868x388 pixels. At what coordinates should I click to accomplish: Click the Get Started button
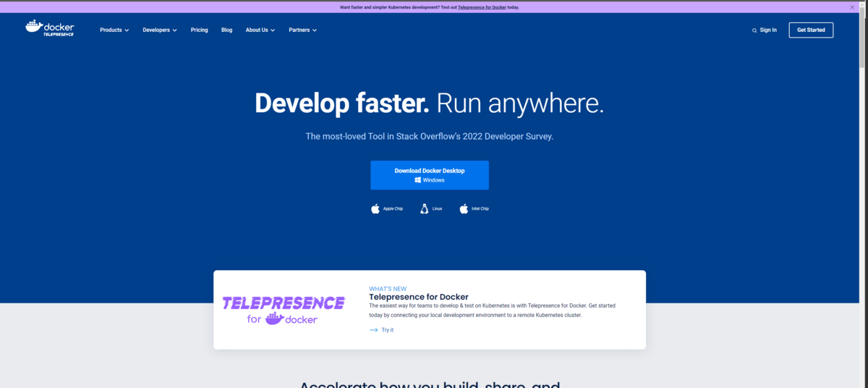click(811, 30)
